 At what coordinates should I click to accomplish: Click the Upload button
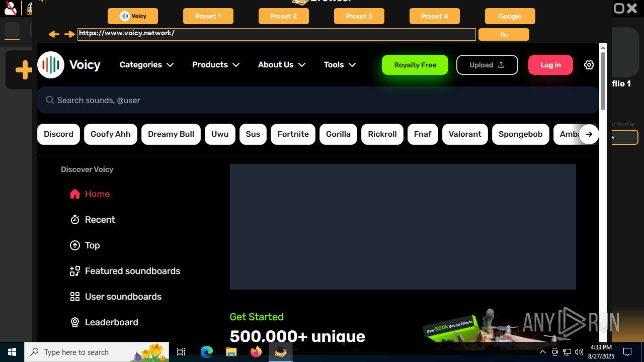[x=487, y=65]
